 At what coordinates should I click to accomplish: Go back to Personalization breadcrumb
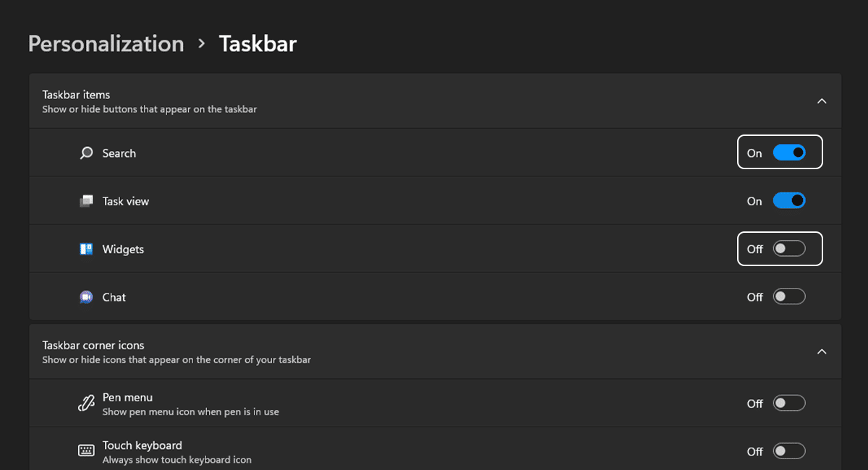tap(106, 43)
